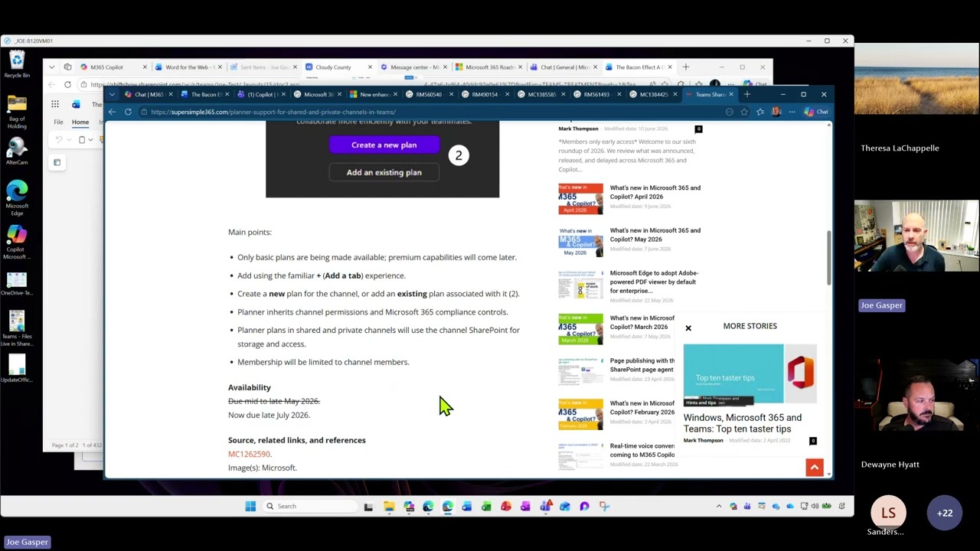Switch to New enhance tab in front browser

[374, 94]
